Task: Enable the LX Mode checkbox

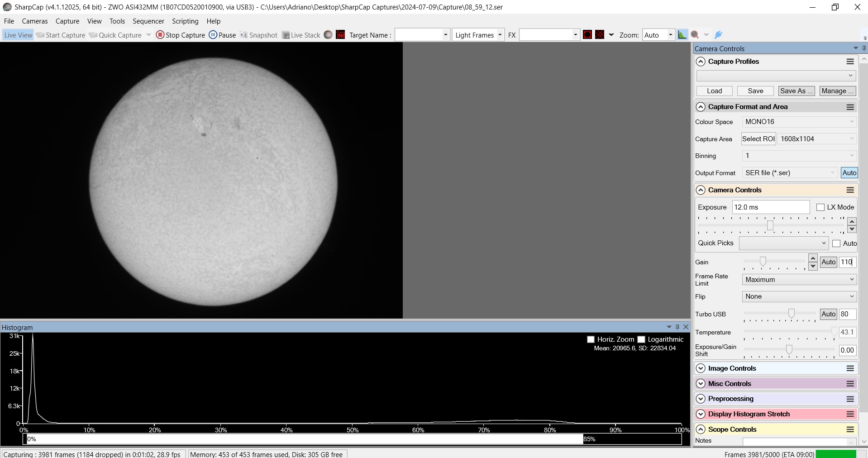Action: [x=820, y=207]
